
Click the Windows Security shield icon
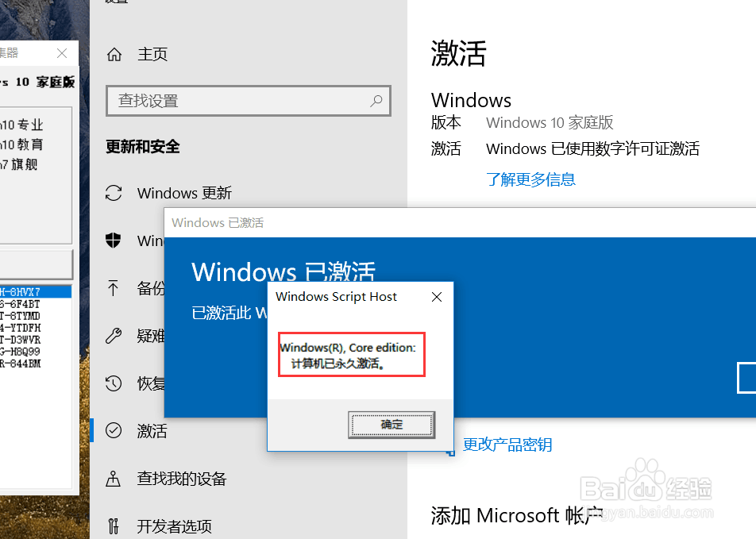(x=114, y=240)
